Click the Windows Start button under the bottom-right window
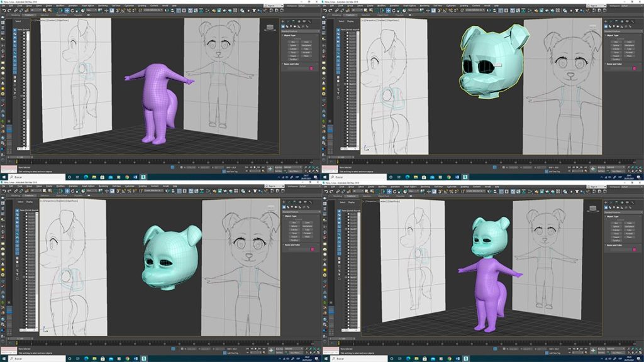Image resolution: width=644 pixels, height=362 pixels. [x=325, y=359]
